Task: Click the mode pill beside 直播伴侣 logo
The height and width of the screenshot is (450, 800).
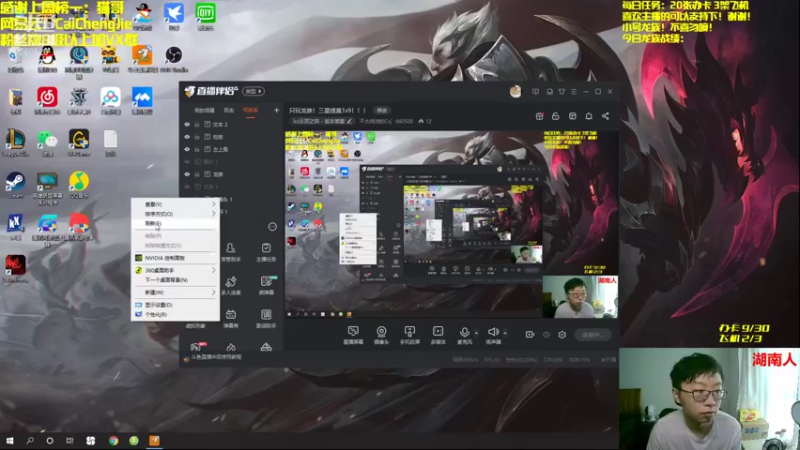Action: tap(254, 91)
